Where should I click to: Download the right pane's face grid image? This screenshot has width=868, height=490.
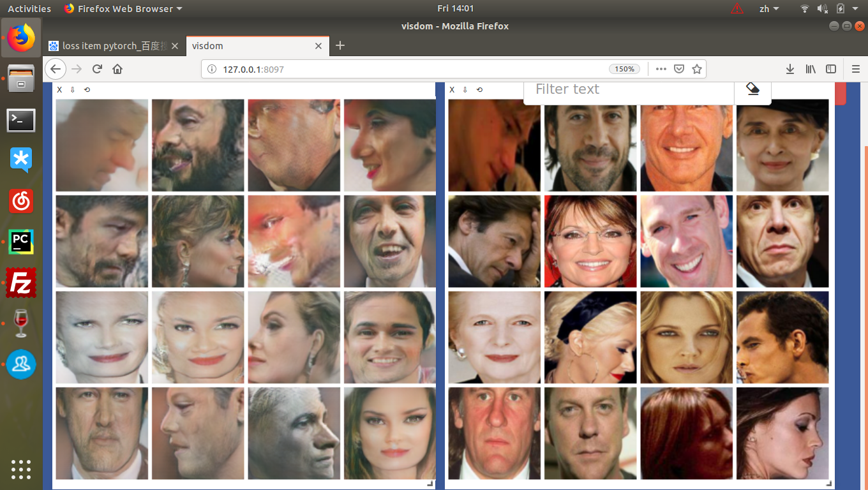465,89
